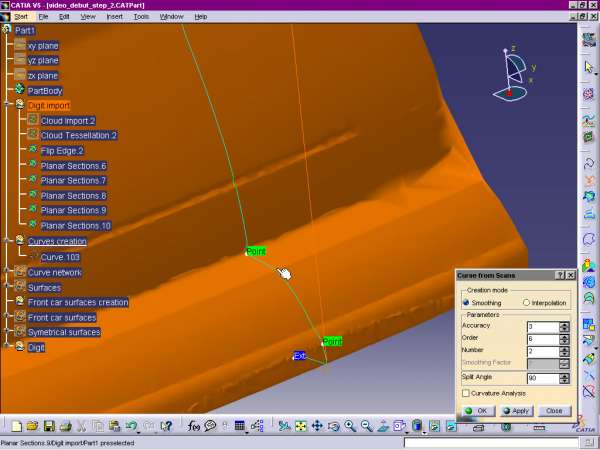The image size is (600, 450).
Task: Open the Insert menu
Action: click(x=114, y=17)
